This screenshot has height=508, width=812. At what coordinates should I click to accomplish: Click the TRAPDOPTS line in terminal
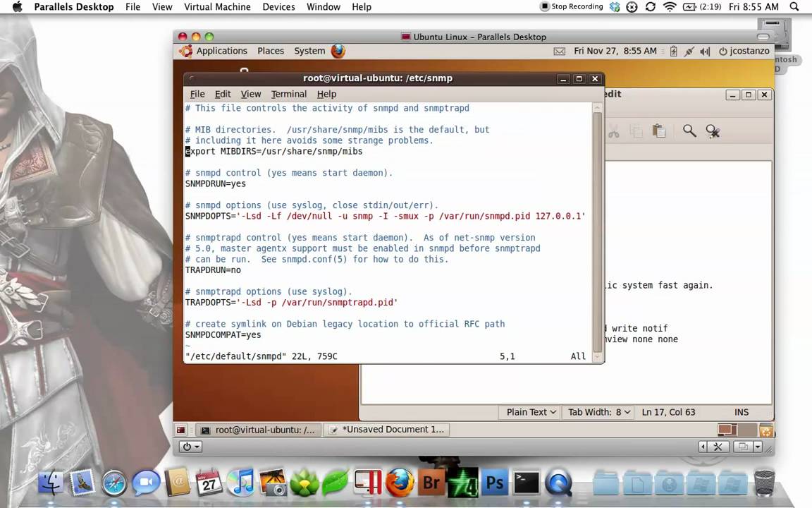(292, 302)
